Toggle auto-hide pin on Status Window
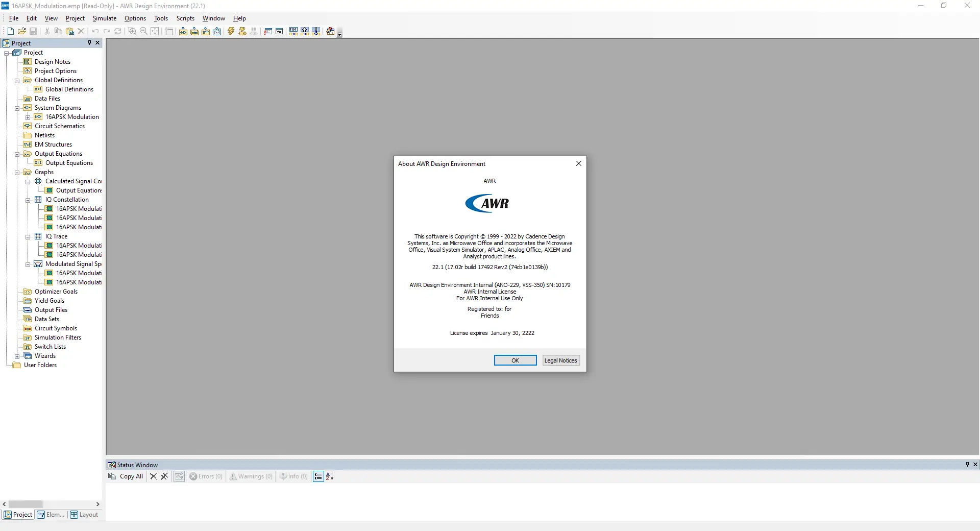Screen dimensions: 980x531 tap(967, 464)
